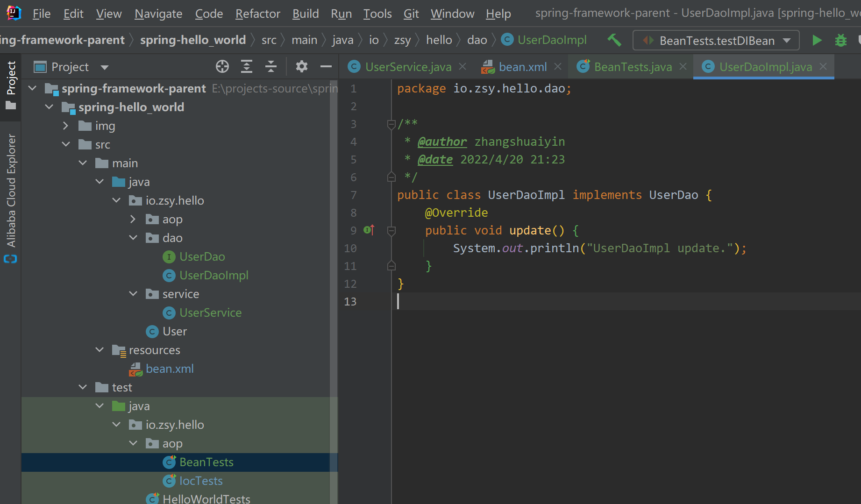Collapse the spring-hello_world module node

49,107
